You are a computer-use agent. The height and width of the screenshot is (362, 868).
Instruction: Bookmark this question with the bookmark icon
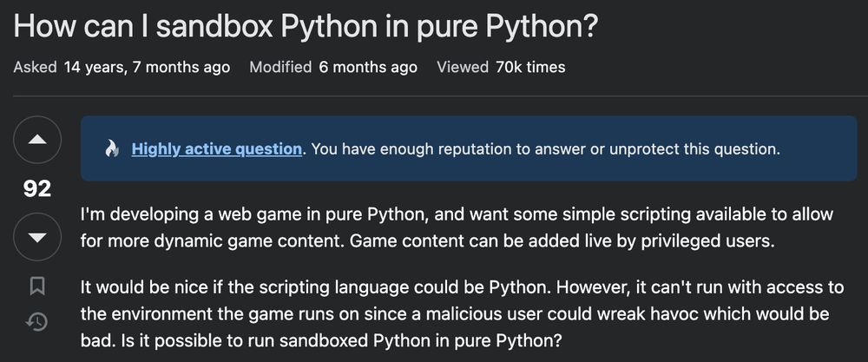[37, 286]
